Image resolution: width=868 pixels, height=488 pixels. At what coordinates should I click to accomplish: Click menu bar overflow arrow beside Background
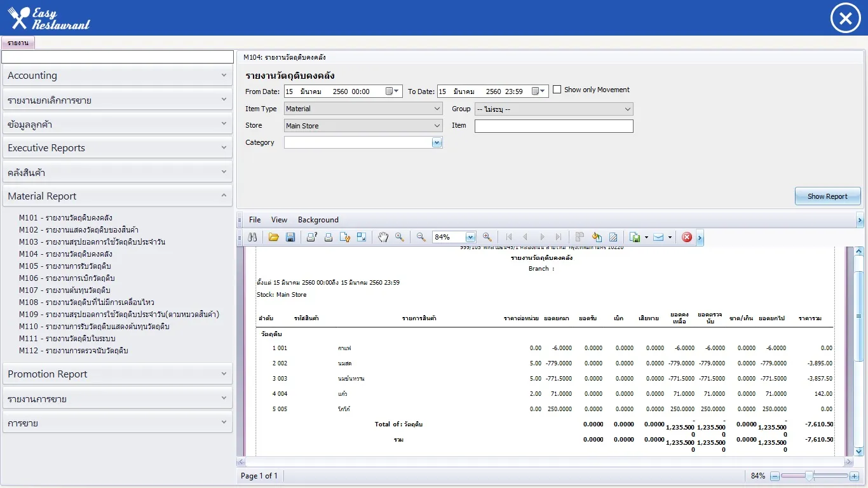coord(860,220)
